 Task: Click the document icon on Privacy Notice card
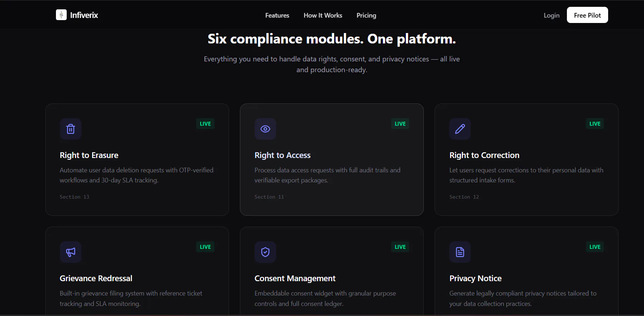click(x=460, y=252)
